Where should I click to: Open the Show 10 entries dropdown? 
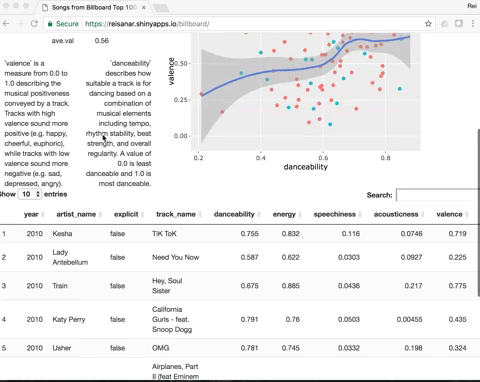(x=30, y=194)
